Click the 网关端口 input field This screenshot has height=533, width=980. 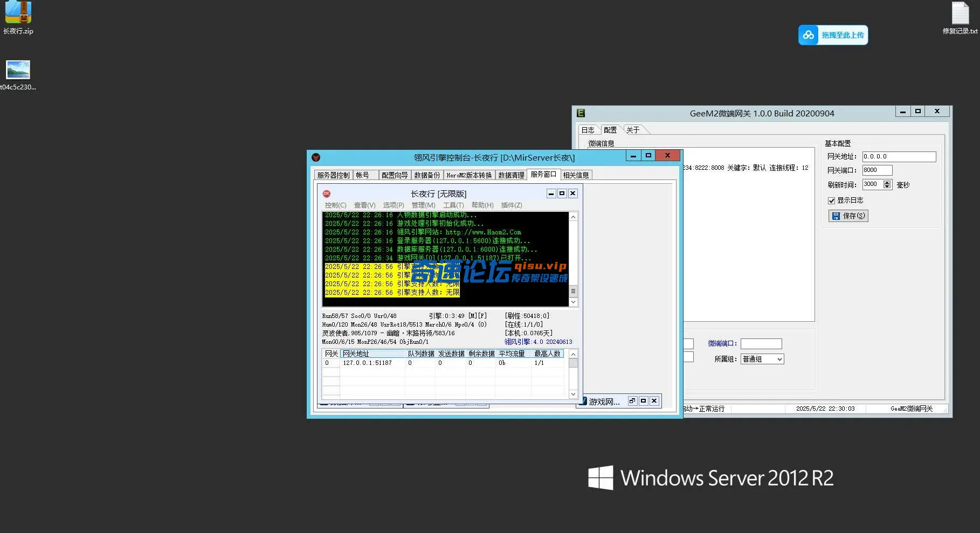tap(877, 170)
